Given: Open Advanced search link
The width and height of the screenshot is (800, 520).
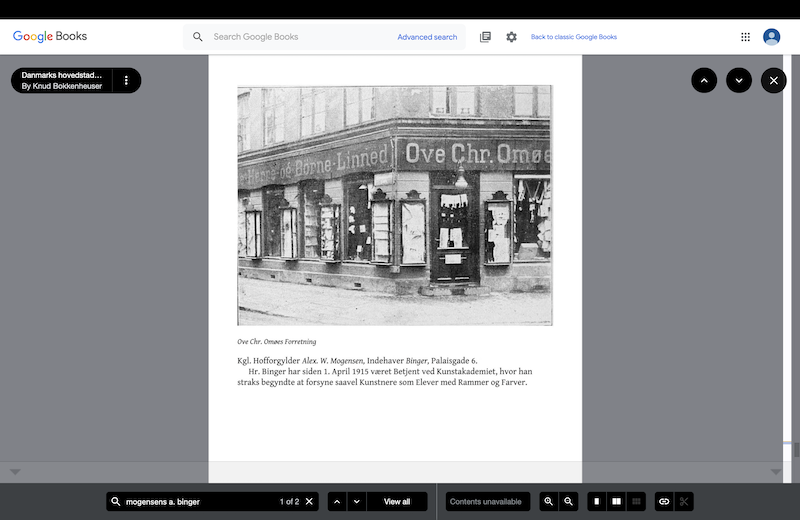Looking at the screenshot, I should (427, 37).
